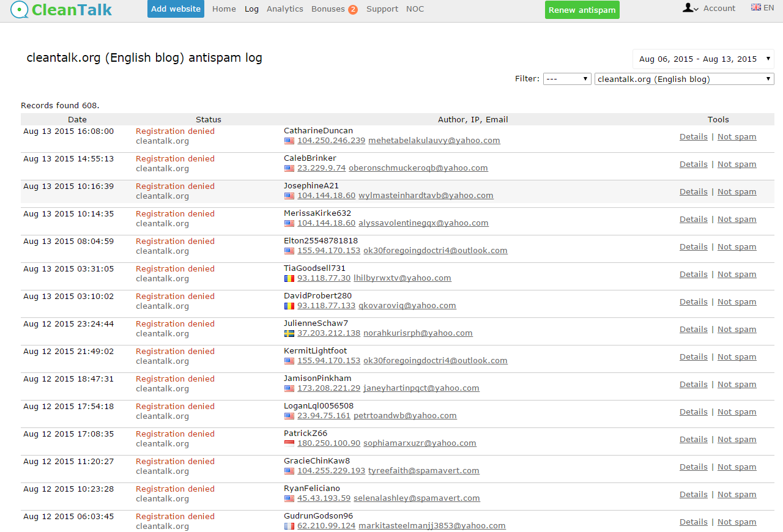
Task: Click the Renew antispam button
Action: click(582, 10)
